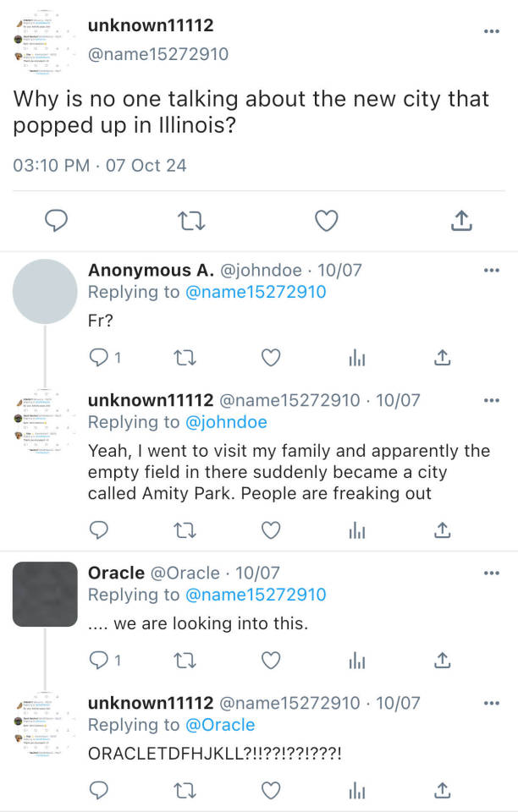Open more options on Oracle's reply

491,573
